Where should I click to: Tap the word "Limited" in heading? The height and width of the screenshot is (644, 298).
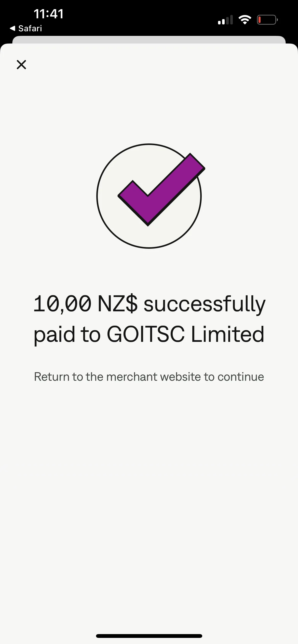point(227,334)
